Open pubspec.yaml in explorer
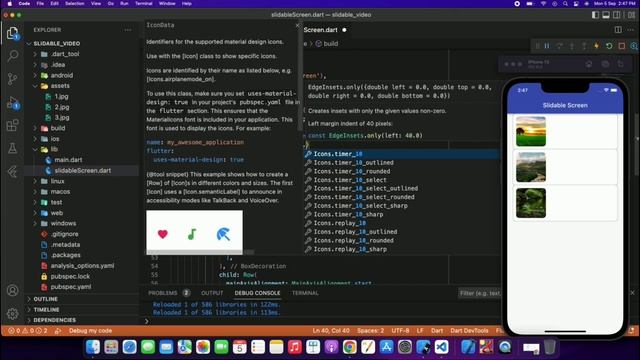 (x=71, y=287)
